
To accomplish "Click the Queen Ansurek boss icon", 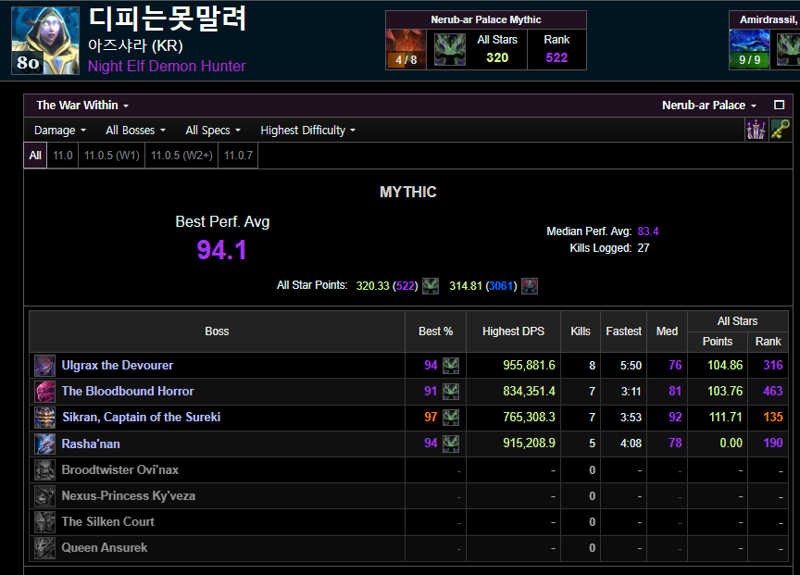I will [x=45, y=547].
